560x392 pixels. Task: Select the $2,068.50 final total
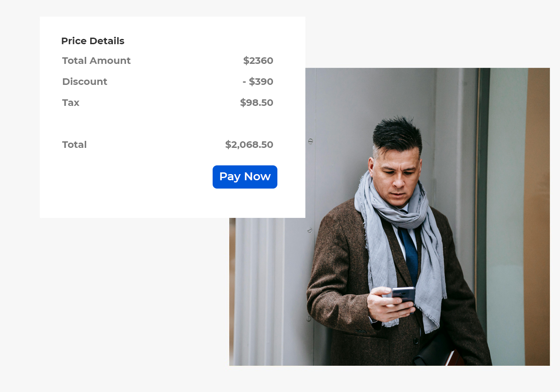coord(249,145)
